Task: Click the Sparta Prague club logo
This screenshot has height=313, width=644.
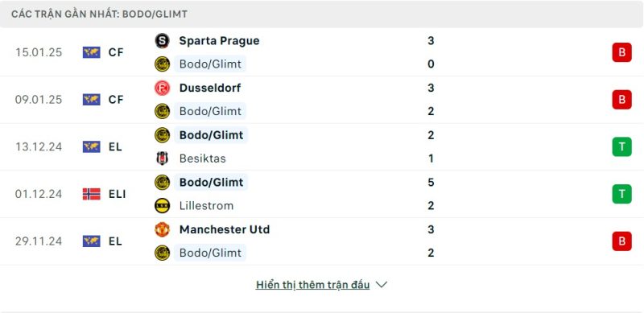Action: pos(163,41)
